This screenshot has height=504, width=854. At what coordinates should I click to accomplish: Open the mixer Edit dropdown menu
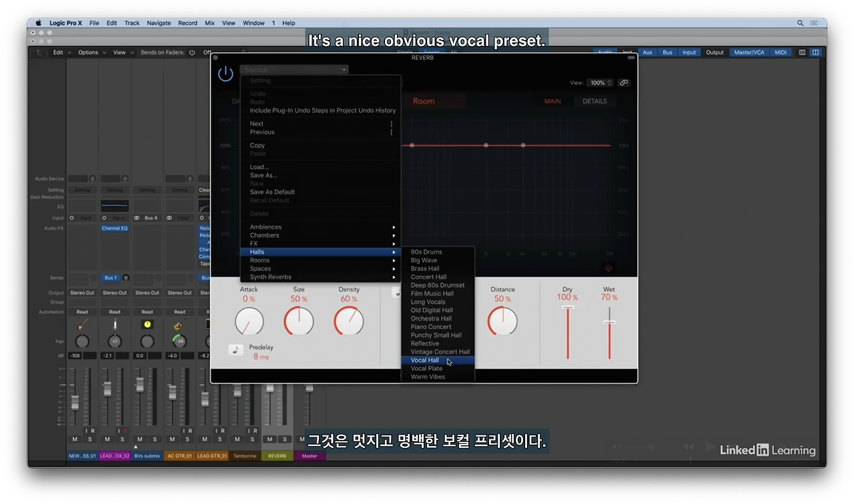61,52
